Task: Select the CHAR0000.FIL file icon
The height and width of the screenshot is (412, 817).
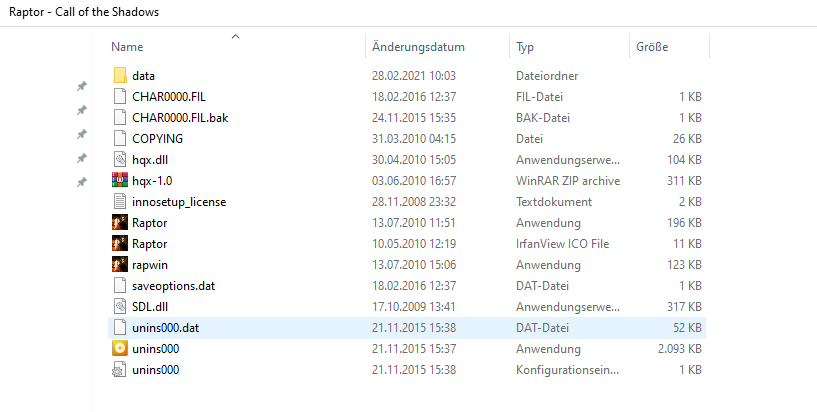Action: pos(120,96)
